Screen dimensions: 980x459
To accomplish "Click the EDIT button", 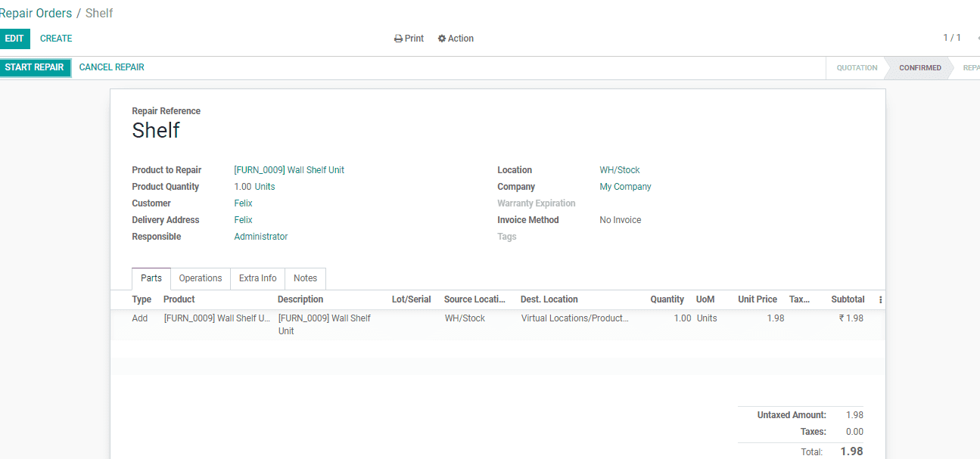I will 15,38.
